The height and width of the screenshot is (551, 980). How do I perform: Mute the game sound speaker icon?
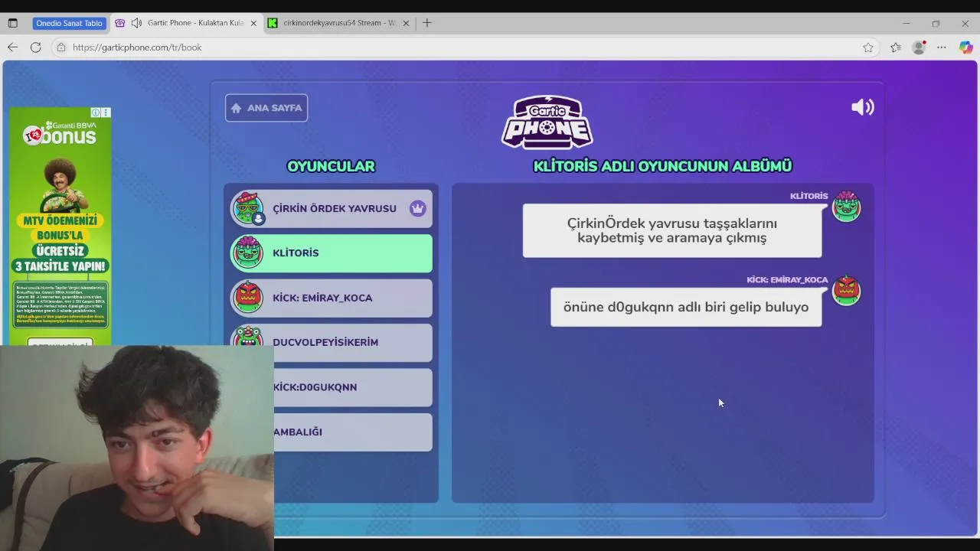(863, 107)
